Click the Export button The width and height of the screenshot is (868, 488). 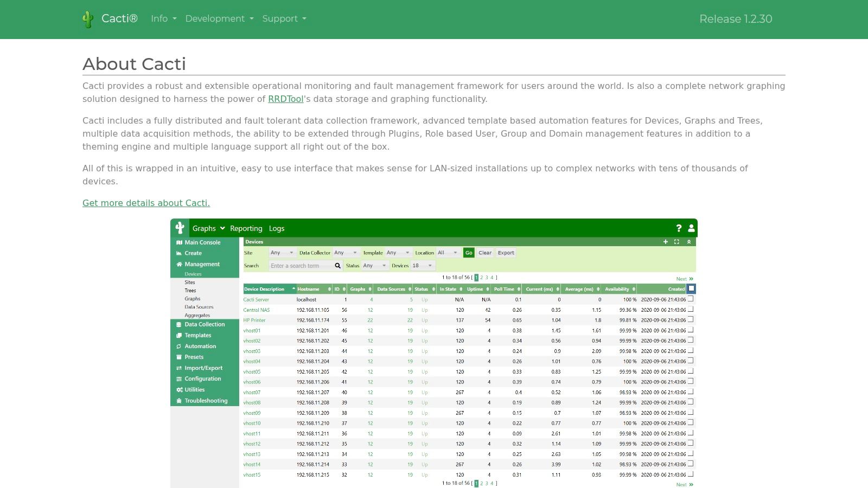tap(506, 253)
